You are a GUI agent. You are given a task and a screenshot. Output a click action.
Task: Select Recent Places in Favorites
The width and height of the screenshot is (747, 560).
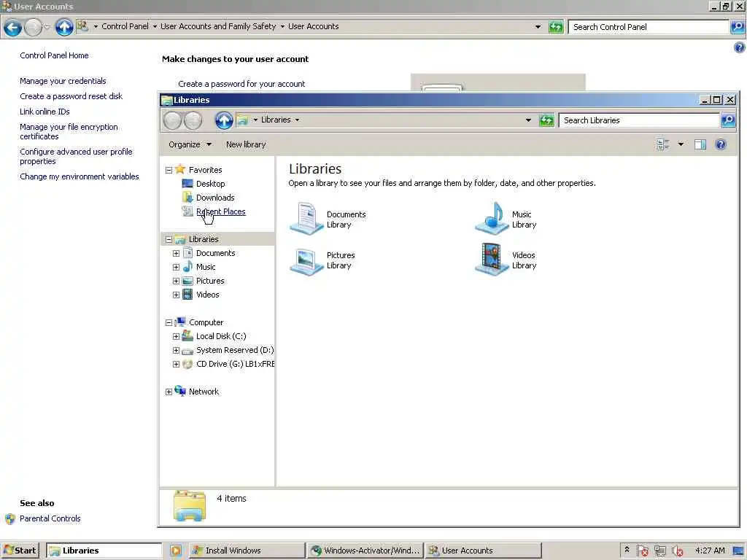pos(220,211)
